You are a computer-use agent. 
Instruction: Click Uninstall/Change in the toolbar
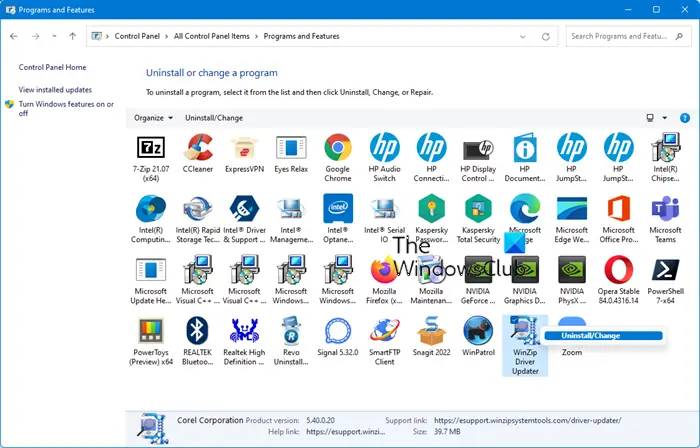[214, 118]
